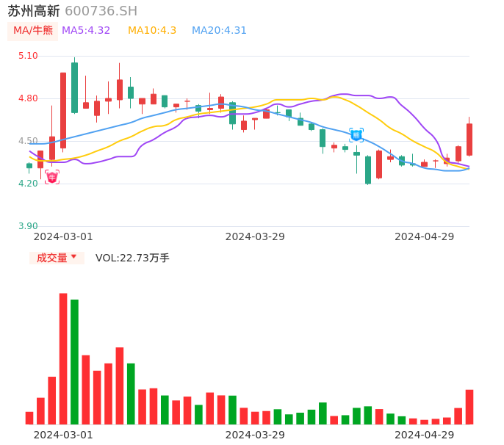Click the 2024-04-29 date label under volume chart

[425, 435]
